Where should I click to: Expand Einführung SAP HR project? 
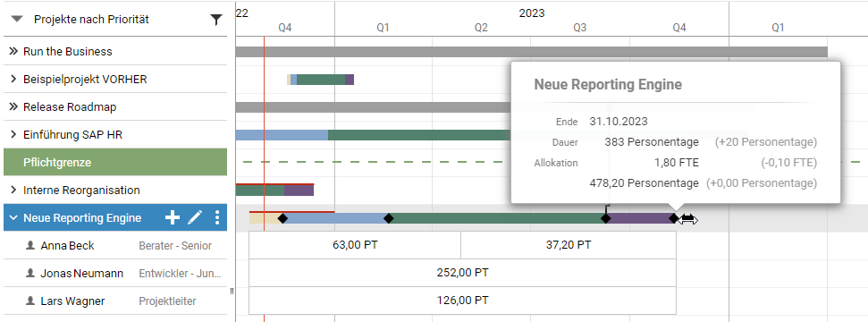tap(13, 135)
